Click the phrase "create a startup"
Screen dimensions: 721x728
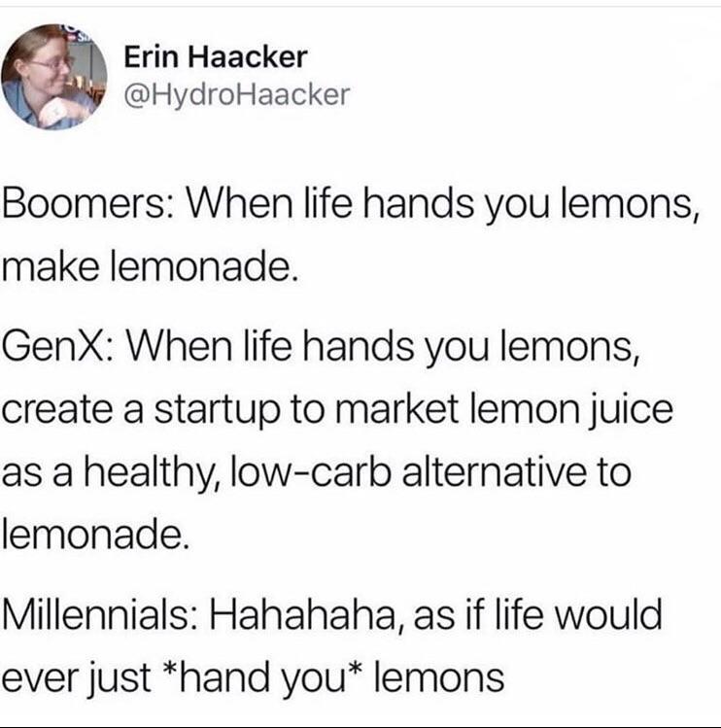(141, 409)
